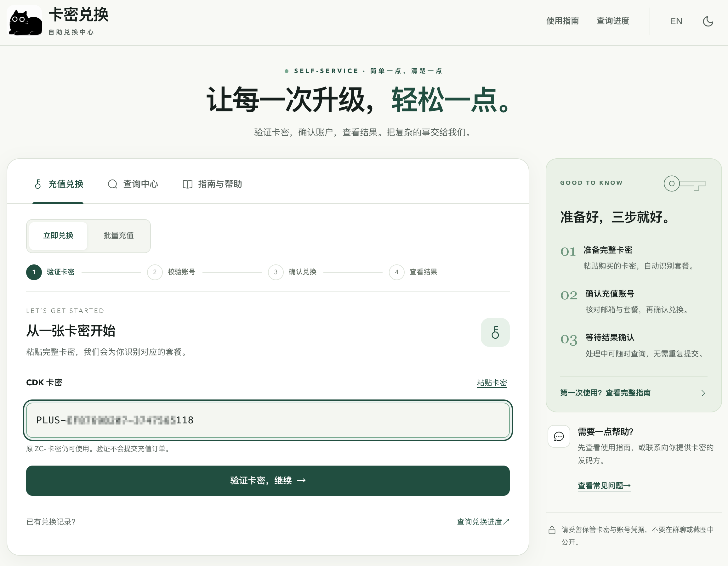Image resolution: width=728 pixels, height=566 pixels.
Task: Click step 1 验证卡密 circle
Action: [x=34, y=272]
